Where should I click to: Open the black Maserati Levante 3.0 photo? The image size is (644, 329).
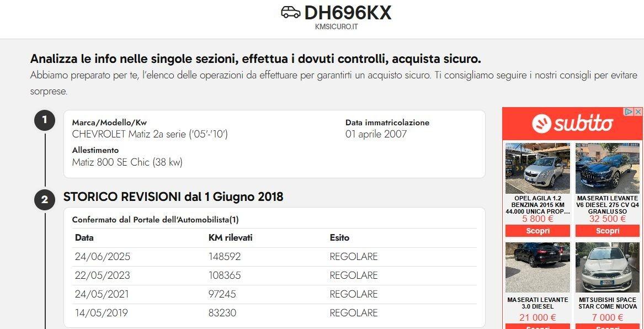537,267
